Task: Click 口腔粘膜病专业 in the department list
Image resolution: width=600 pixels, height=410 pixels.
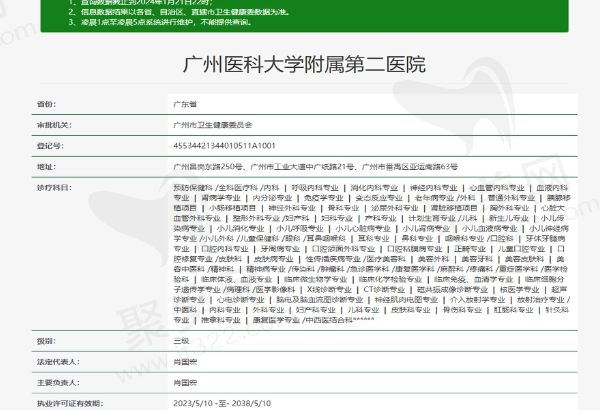Action: tap(414, 249)
